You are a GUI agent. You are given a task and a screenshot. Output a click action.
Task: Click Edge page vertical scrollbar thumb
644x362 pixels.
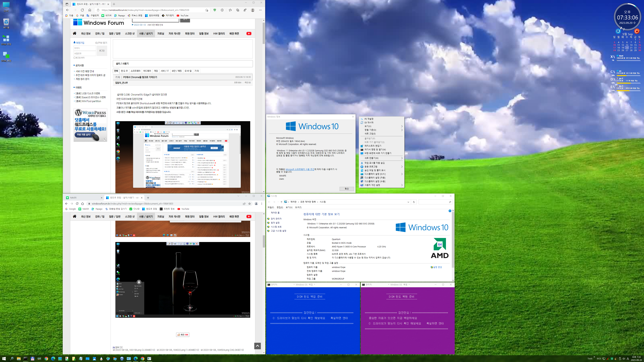point(263,33)
